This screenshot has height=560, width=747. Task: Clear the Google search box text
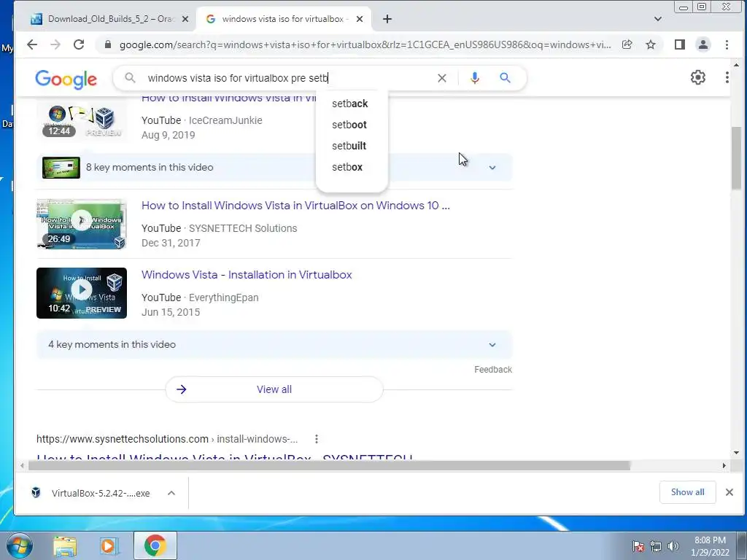click(442, 78)
